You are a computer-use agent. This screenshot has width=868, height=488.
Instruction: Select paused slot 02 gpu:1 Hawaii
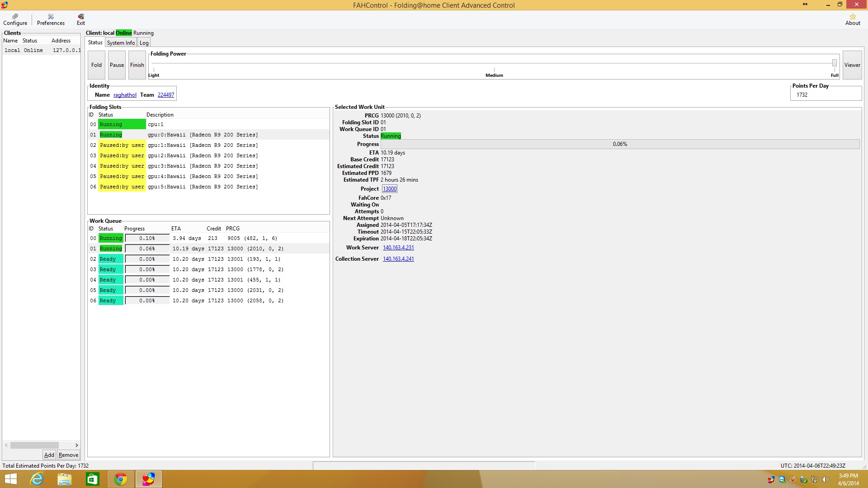(x=208, y=145)
